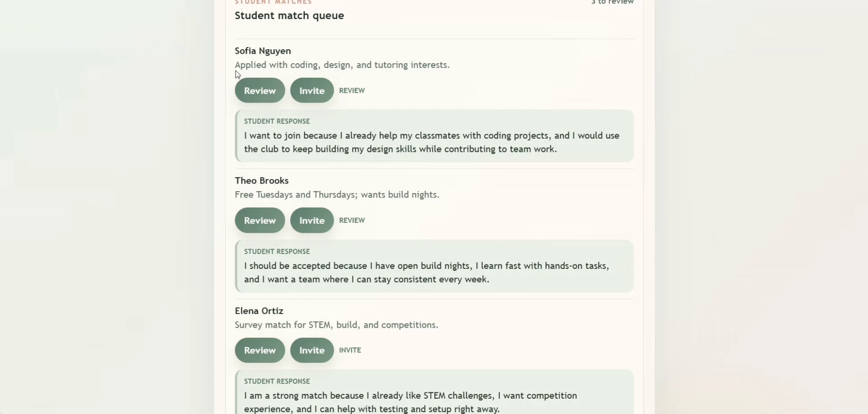
Task: Select the Theo Brooks name heading
Action: pos(262,181)
